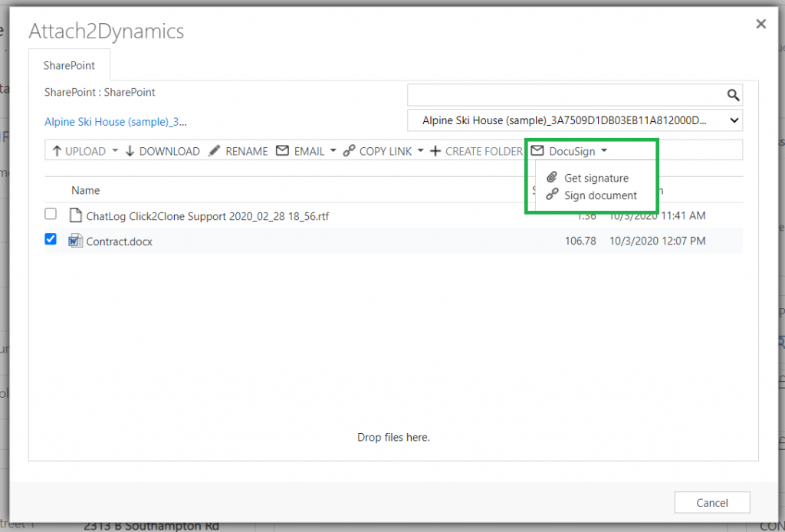This screenshot has height=532, width=785.
Task: Choose Sign document from the DocuSign menu
Action: click(598, 195)
